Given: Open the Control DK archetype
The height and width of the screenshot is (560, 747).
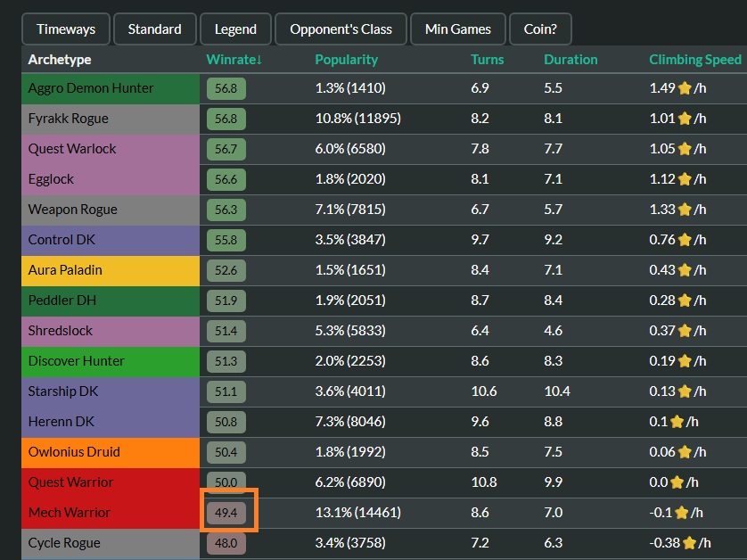Looking at the screenshot, I should (x=111, y=240).
